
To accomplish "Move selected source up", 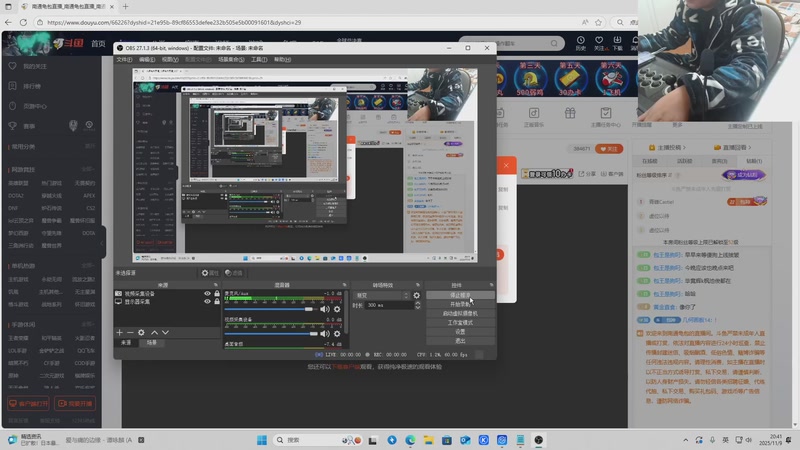I will click(x=155, y=333).
